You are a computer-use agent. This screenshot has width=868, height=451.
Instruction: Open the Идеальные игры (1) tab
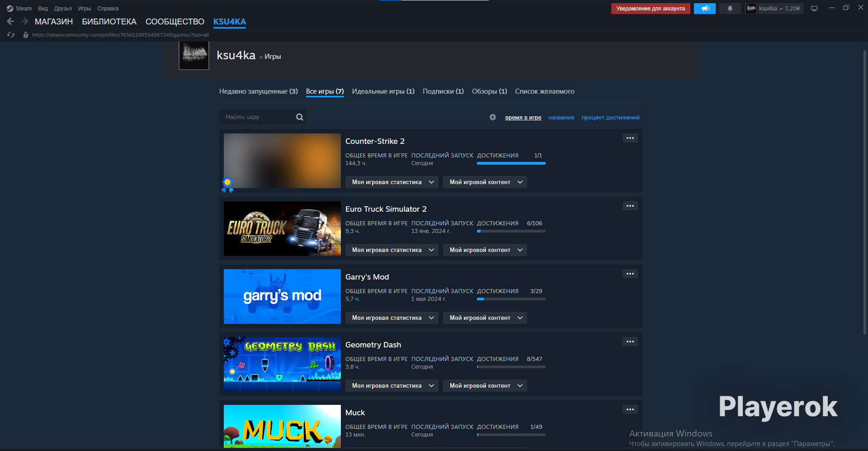click(x=383, y=91)
